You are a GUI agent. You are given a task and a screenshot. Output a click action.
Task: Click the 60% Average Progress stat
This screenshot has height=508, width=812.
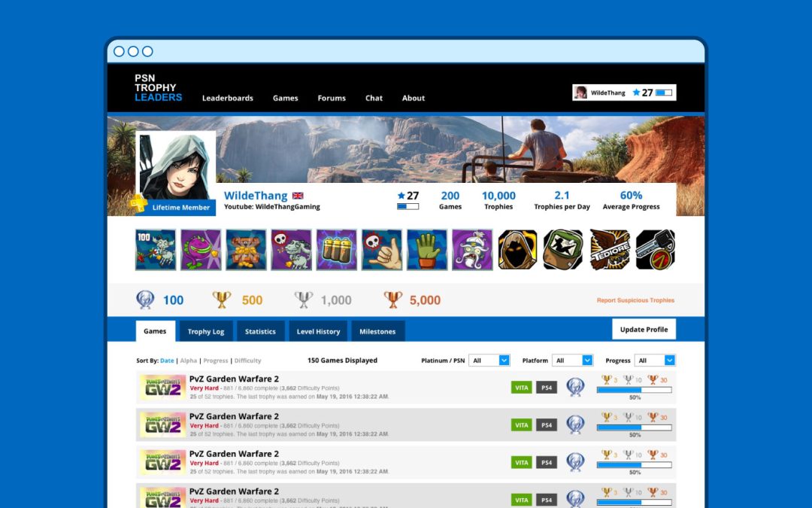coord(632,200)
